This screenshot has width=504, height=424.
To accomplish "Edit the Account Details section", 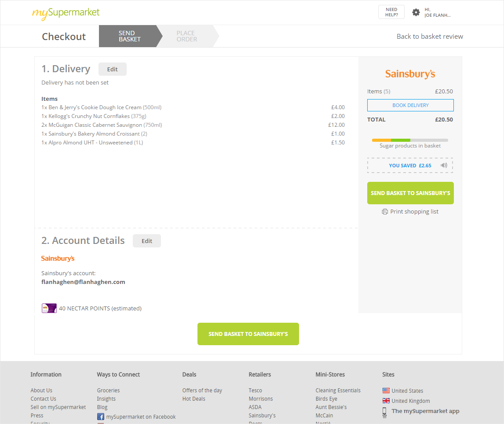I will [x=147, y=241].
